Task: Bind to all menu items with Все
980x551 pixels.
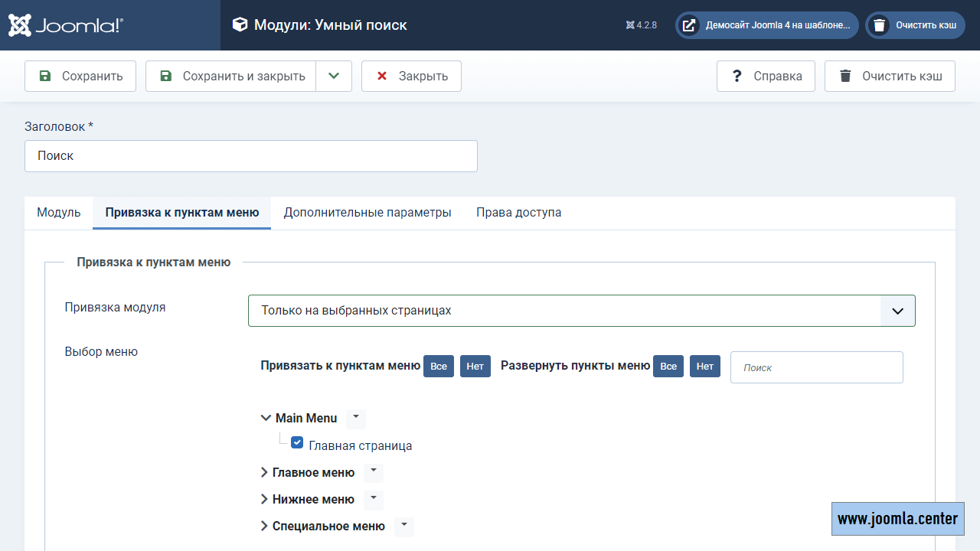Action: (x=439, y=367)
